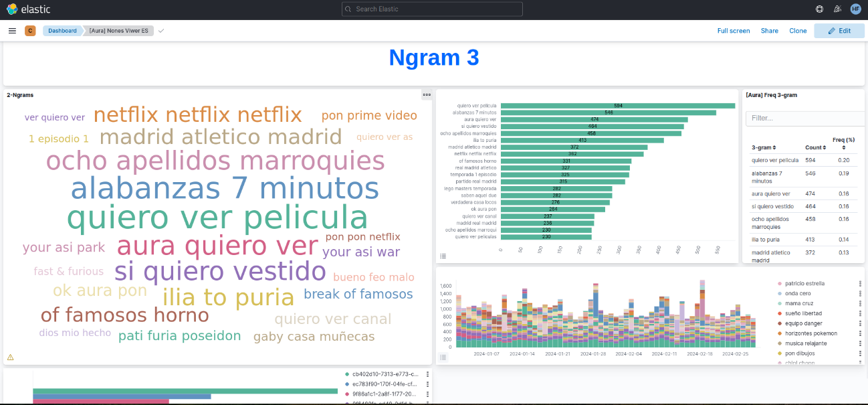This screenshot has height=405, width=868.
Task: Sort table by 3-gram column
Action: (x=764, y=147)
